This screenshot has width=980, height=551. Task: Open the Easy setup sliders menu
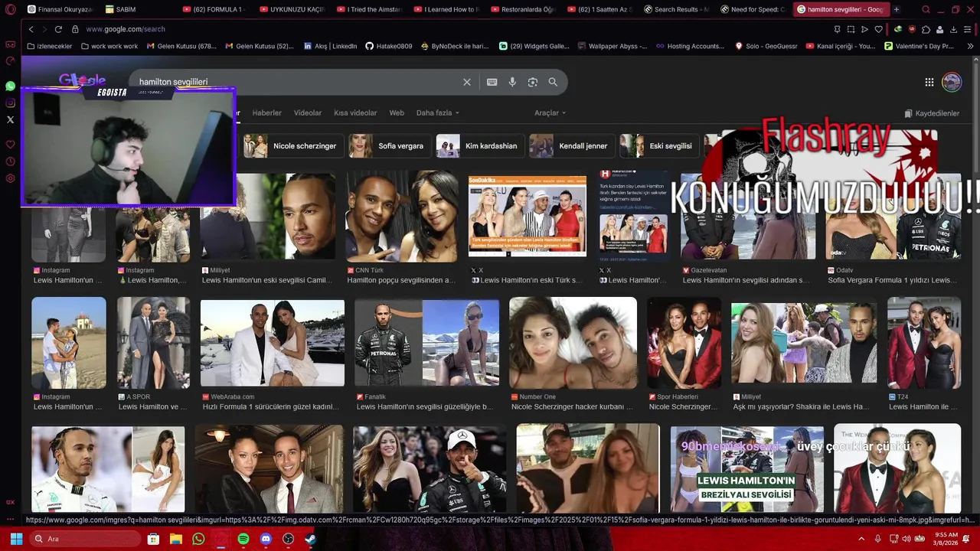(968, 29)
